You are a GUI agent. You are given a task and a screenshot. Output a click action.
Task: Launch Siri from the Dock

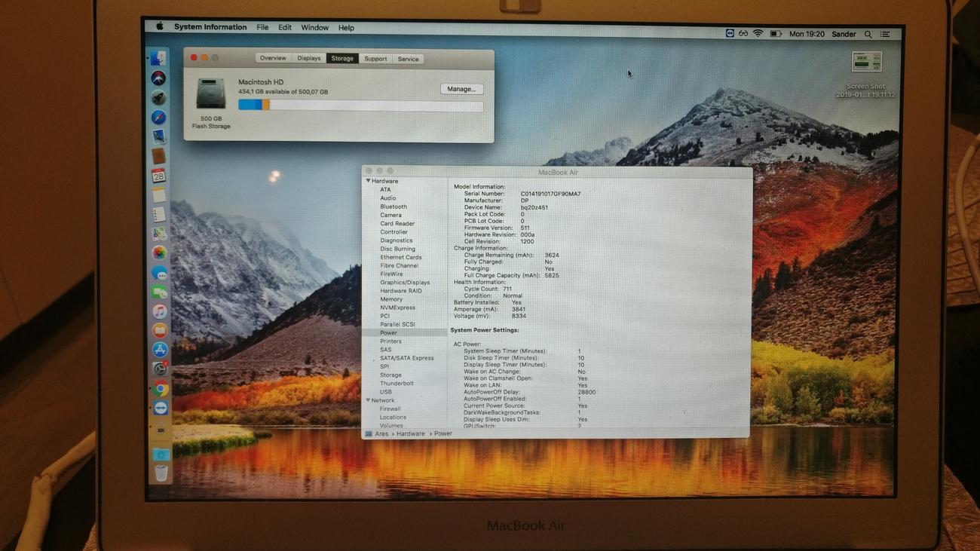[158, 78]
